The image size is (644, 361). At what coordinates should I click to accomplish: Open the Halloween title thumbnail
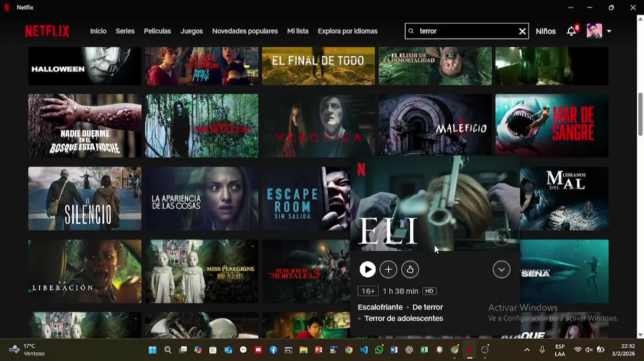(85, 66)
